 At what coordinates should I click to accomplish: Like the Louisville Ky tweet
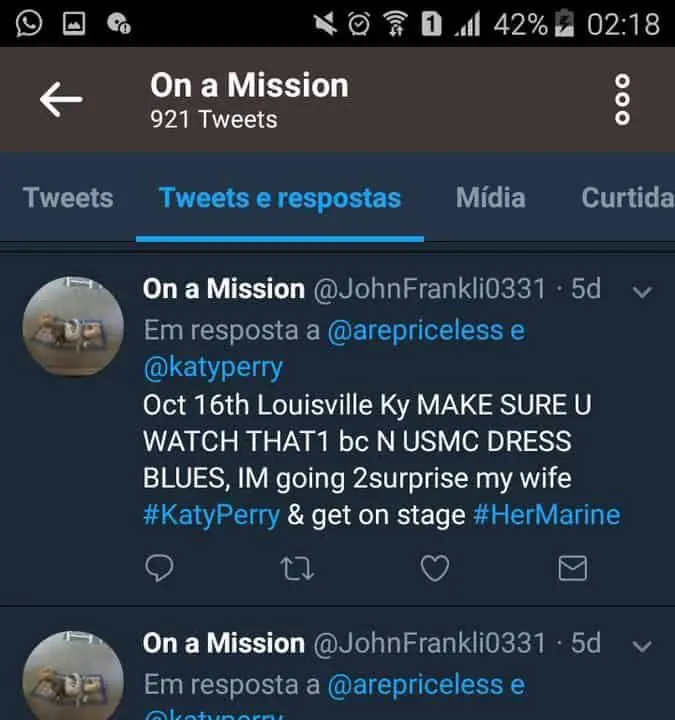coord(434,569)
